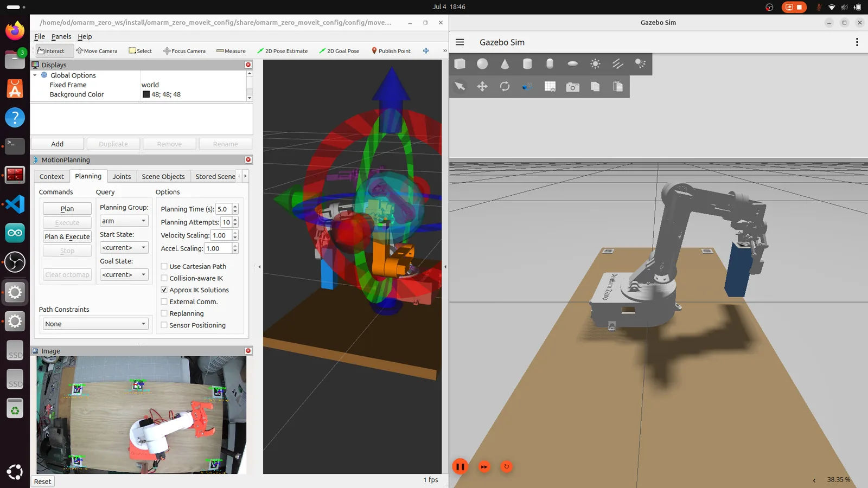Screen dimensions: 868x488
Task: Add a point light in Gazebo
Action: [595, 64]
